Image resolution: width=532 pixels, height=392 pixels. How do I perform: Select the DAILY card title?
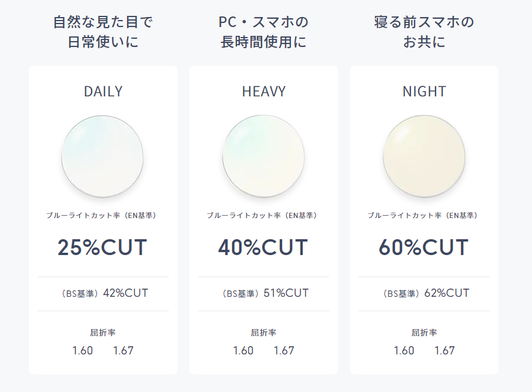103,92
